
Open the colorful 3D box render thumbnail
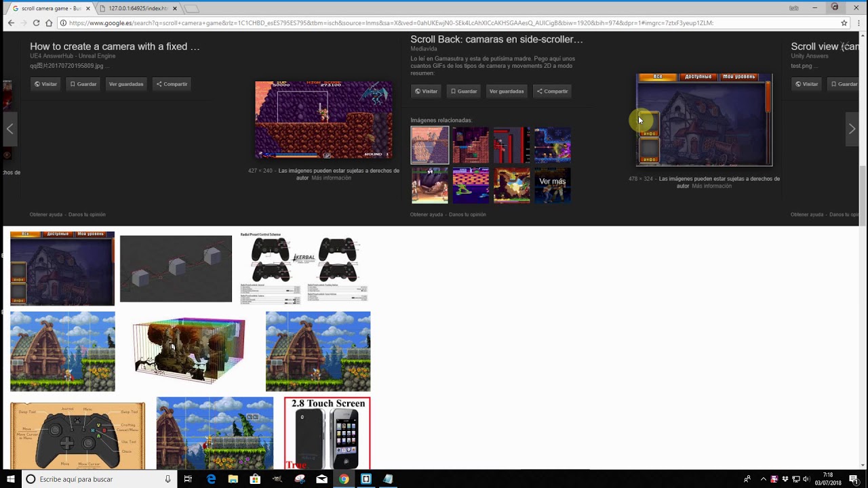tap(189, 351)
